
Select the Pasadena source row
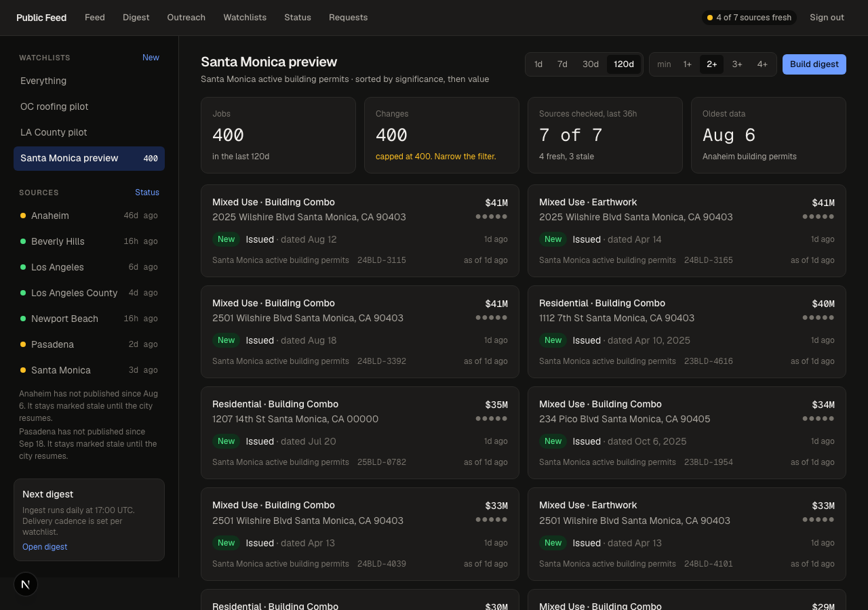tap(89, 344)
